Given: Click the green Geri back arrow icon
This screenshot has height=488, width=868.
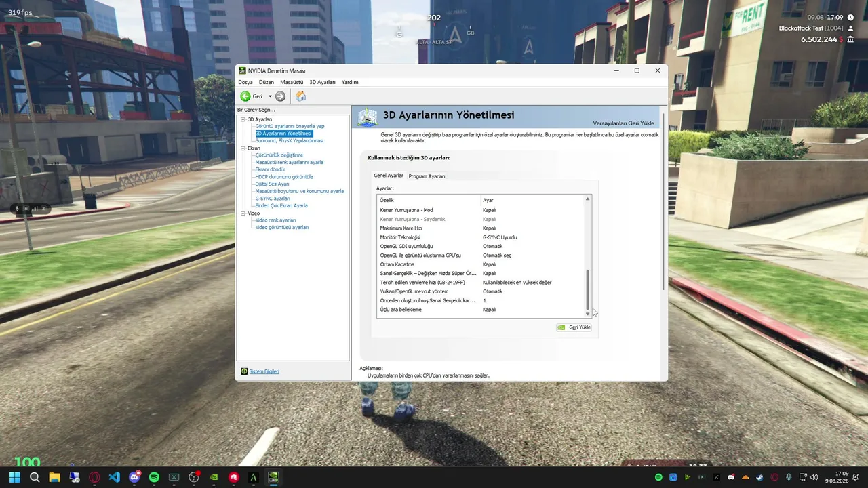Looking at the screenshot, I should 245,96.
